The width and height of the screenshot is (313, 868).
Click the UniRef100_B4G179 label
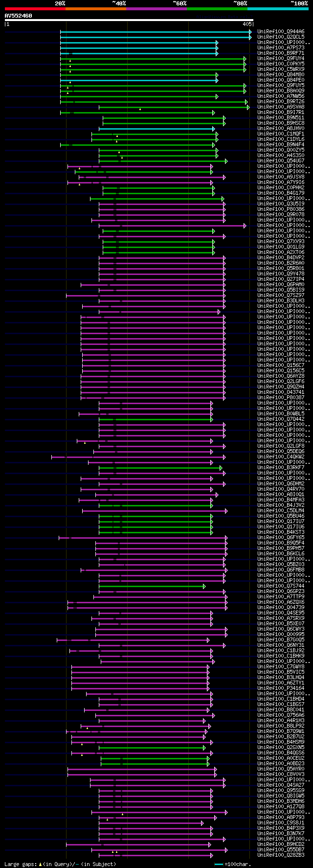point(281,193)
